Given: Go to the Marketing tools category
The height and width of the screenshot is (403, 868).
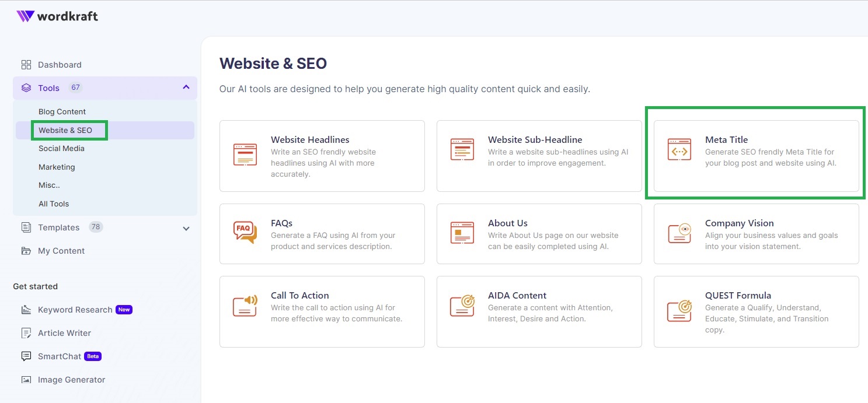Looking at the screenshot, I should [x=57, y=167].
